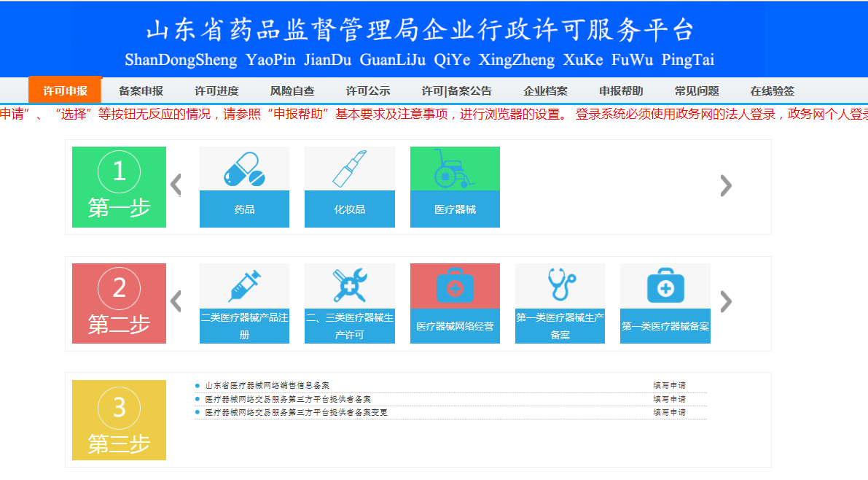Click the 第一类医疗器械生产备案 stethoscope icon

click(560, 284)
